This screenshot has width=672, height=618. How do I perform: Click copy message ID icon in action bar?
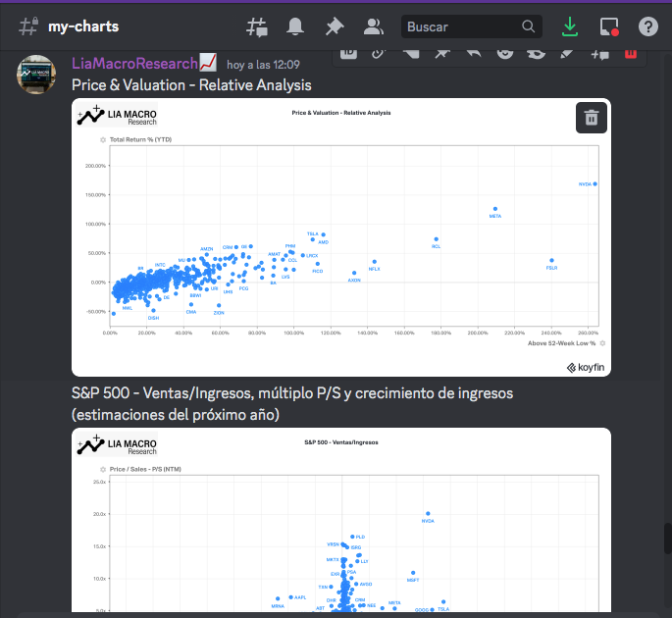tap(348, 54)
